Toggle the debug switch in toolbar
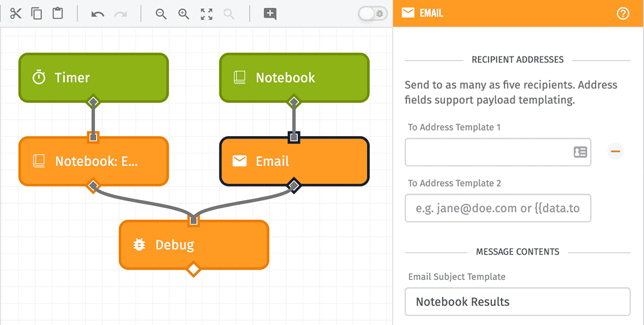Screen dimensions: 644x325 (373, 13)
